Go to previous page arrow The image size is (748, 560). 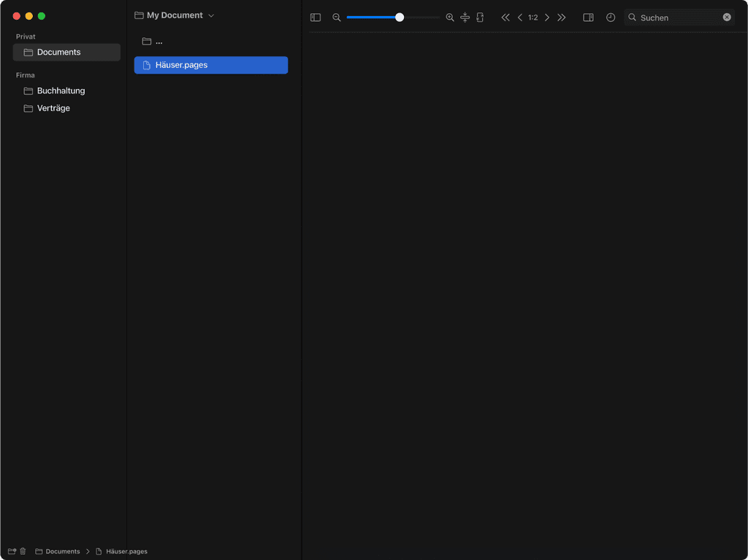(520, 18)
